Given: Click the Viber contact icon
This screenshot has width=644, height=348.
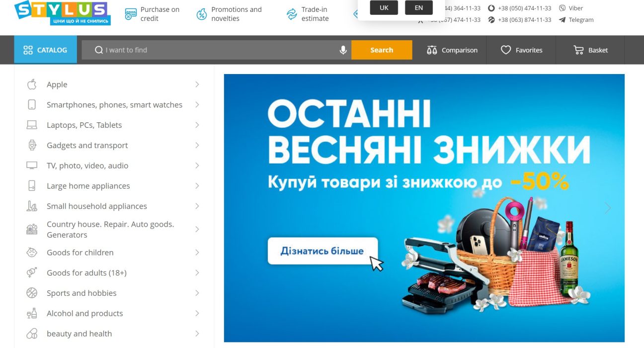Looking at the screenshot, I should tap(563, 8).
